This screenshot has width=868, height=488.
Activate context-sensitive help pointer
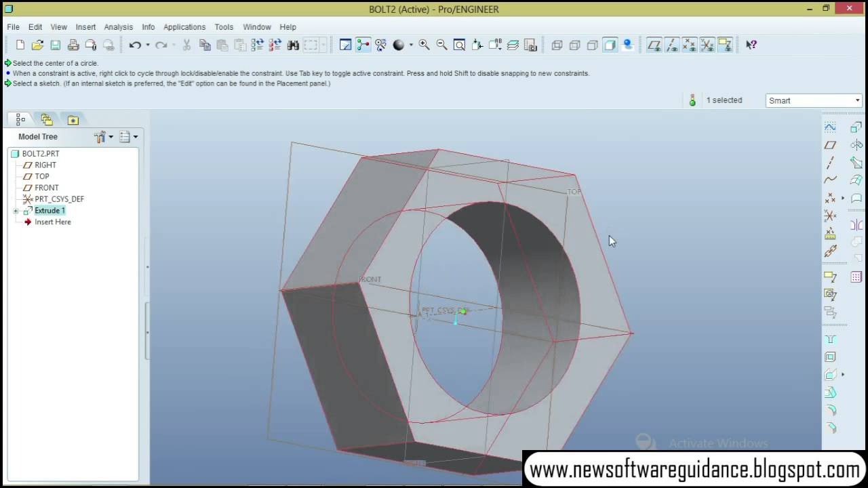point(751,45)
